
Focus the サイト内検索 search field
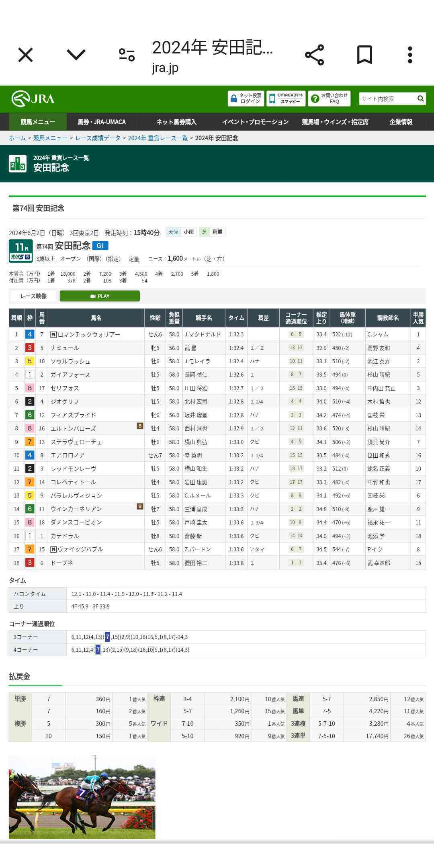pos(387,98)
